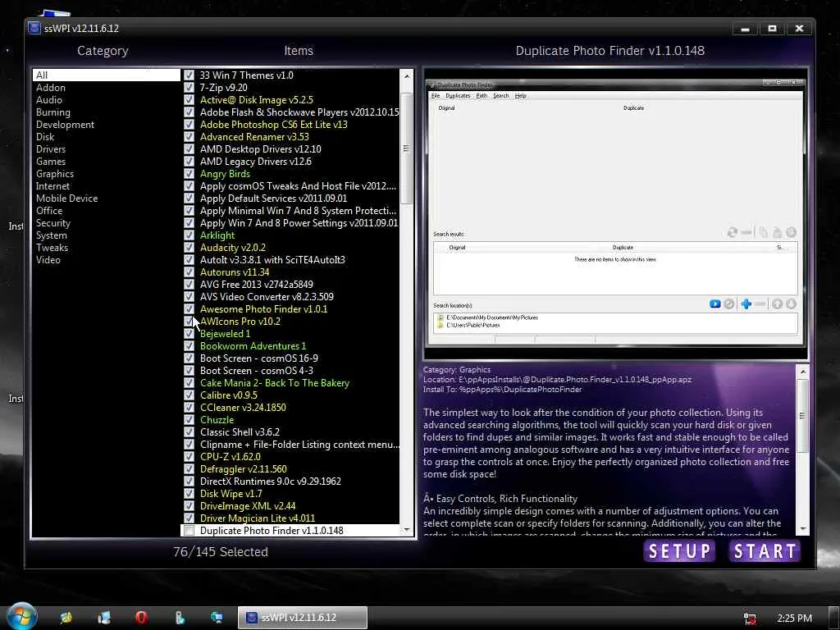
Task: Click the 2:25 PM taskbar clock
Action: 794,619
